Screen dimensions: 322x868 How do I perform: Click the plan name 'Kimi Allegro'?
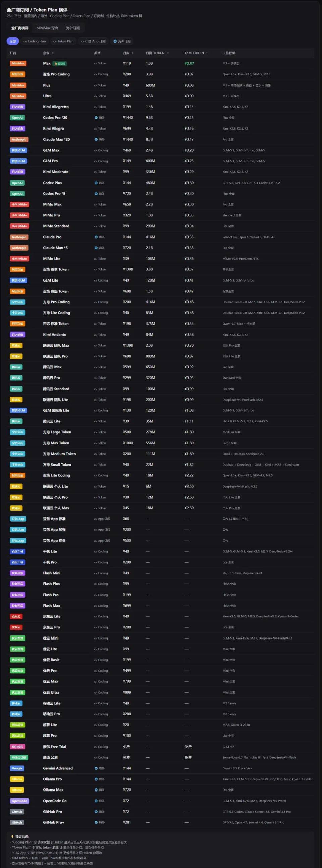point(54,129)
